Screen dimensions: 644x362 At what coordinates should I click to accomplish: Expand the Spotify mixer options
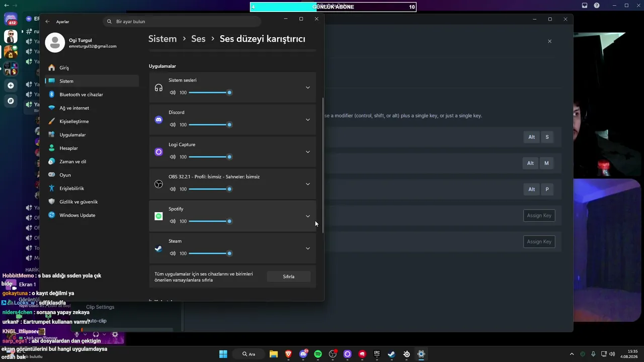click(308, 216)
